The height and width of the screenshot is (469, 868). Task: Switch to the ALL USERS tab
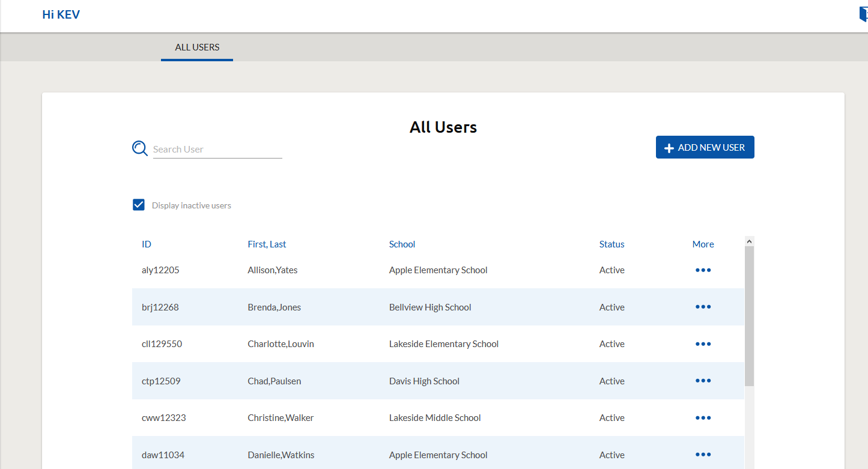click(197, 47)
